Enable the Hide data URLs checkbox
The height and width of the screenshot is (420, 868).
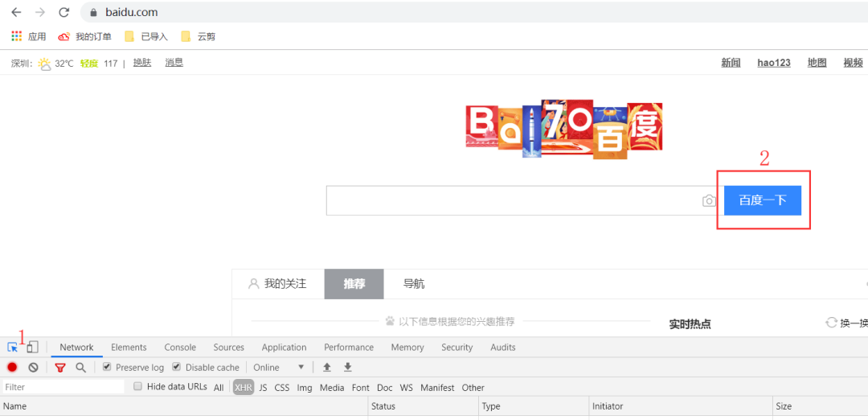pos(138,386)
